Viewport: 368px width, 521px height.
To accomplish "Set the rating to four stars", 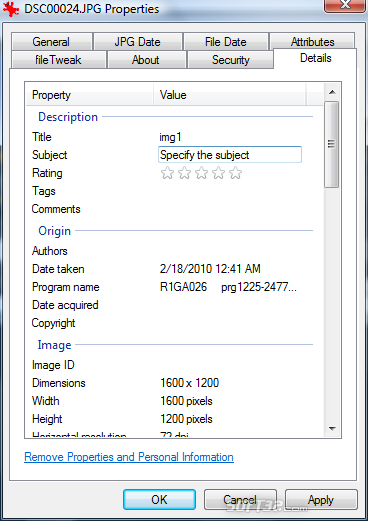I will pos(218,173).
